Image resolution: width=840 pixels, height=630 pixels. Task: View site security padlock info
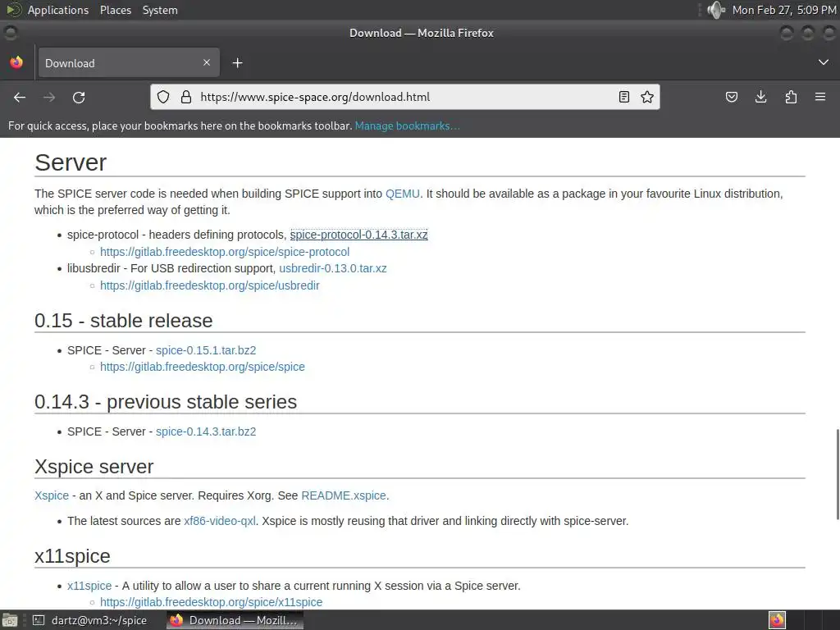tap(186, 97)
